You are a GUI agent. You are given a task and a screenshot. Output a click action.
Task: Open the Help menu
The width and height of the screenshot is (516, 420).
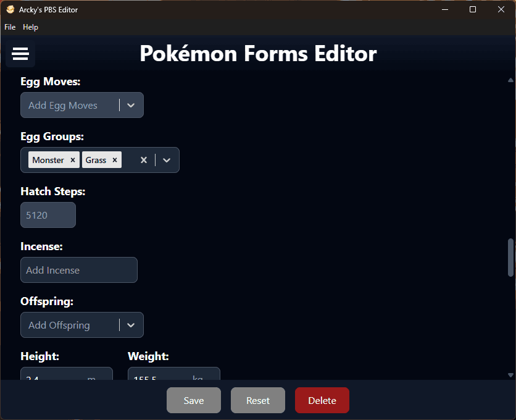tap(30, 27)
